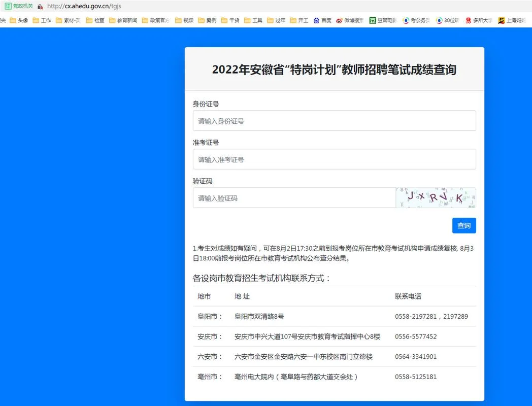
Task: Refresh the captcha image JXRVK
Action: coord(436,198)
